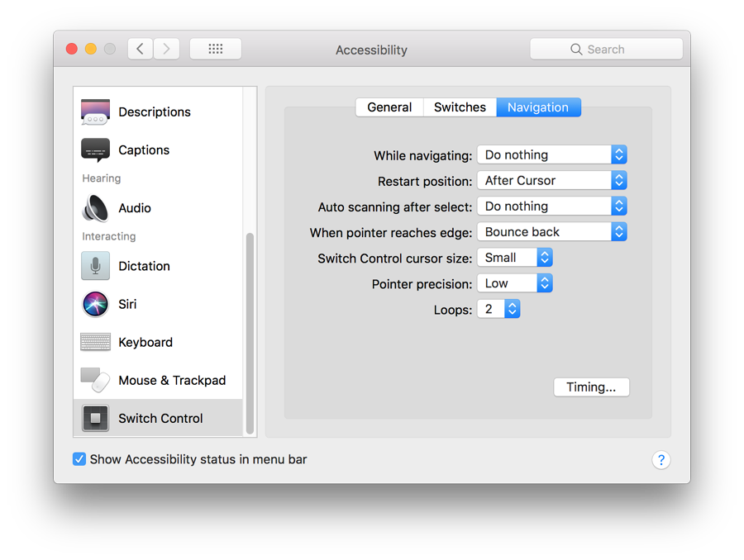Open the Pointer precision dropdown
This screenshot has width=744, height=560.
click(515, 283)
